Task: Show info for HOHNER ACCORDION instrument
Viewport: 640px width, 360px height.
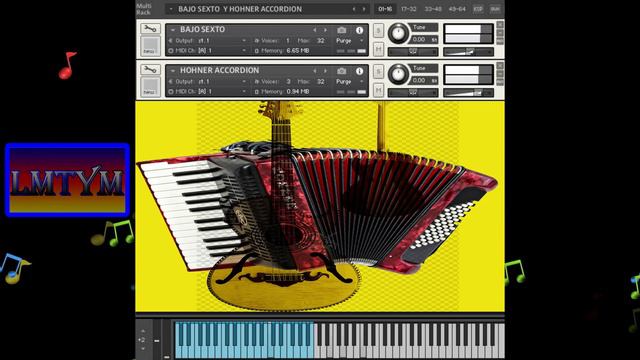Action: [x=359, y=71]
